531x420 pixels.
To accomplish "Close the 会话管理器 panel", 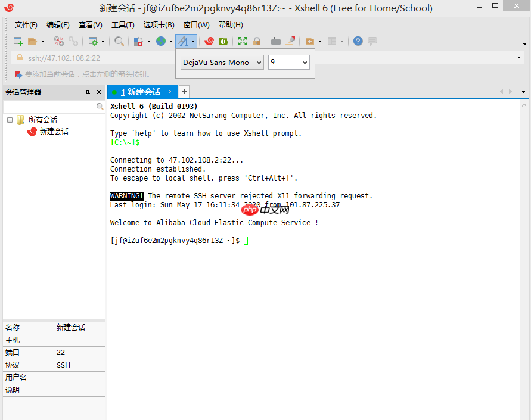I will coord(99,92).
